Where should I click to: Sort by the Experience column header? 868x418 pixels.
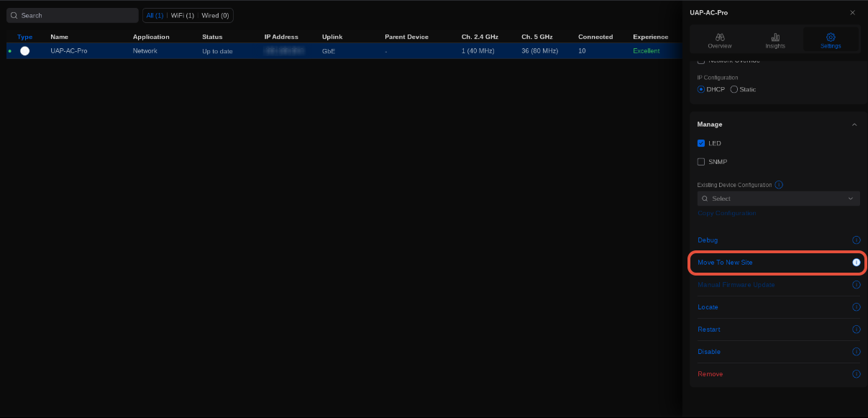(650, 37)
